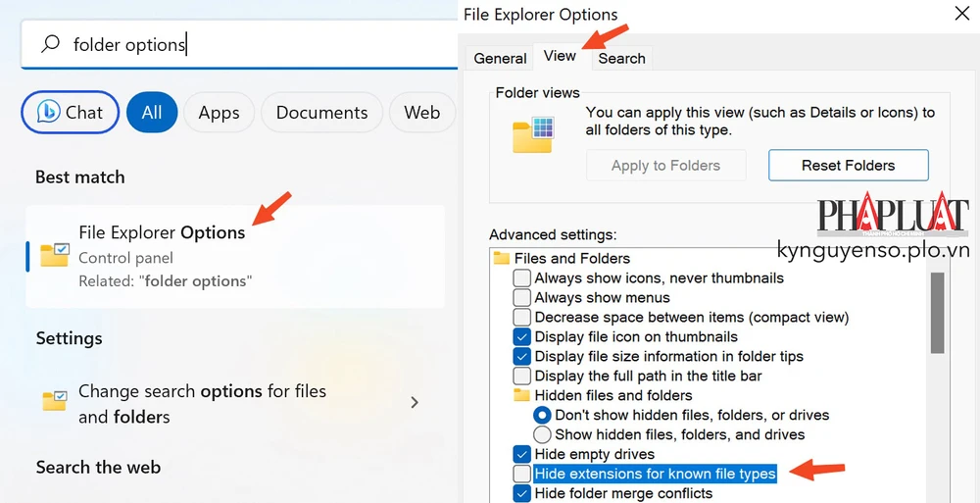Viewport: 980px width, 503px height.
Task: Open Bing Chat button
Action: 70,113
